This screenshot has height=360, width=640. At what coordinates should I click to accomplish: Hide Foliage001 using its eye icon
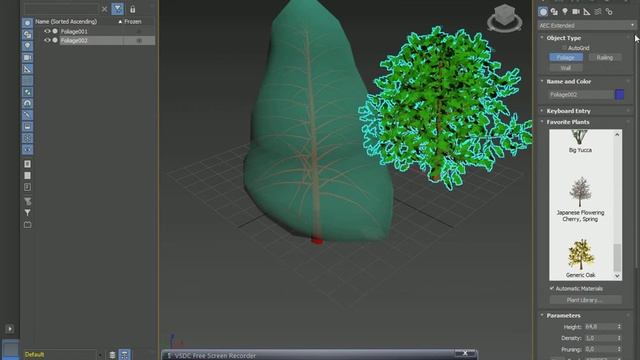(x=47, y=31)
